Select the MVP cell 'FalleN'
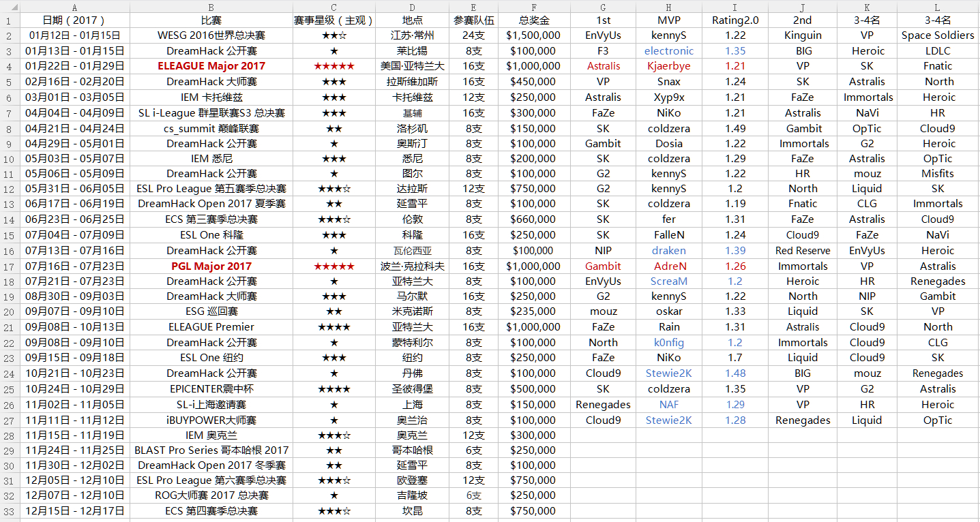 click(x=669, y=235)
